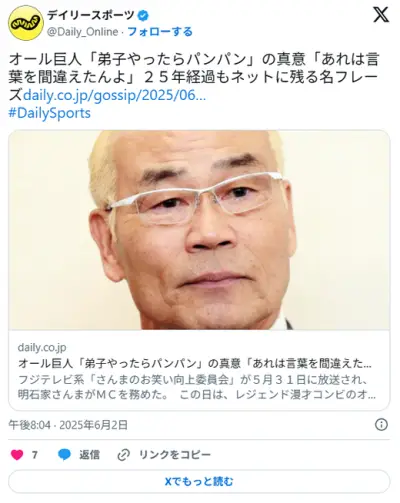Screen dimensions: 400x503
Task: Click the @Daily_Online handle
Action: (x=82, y=32)
